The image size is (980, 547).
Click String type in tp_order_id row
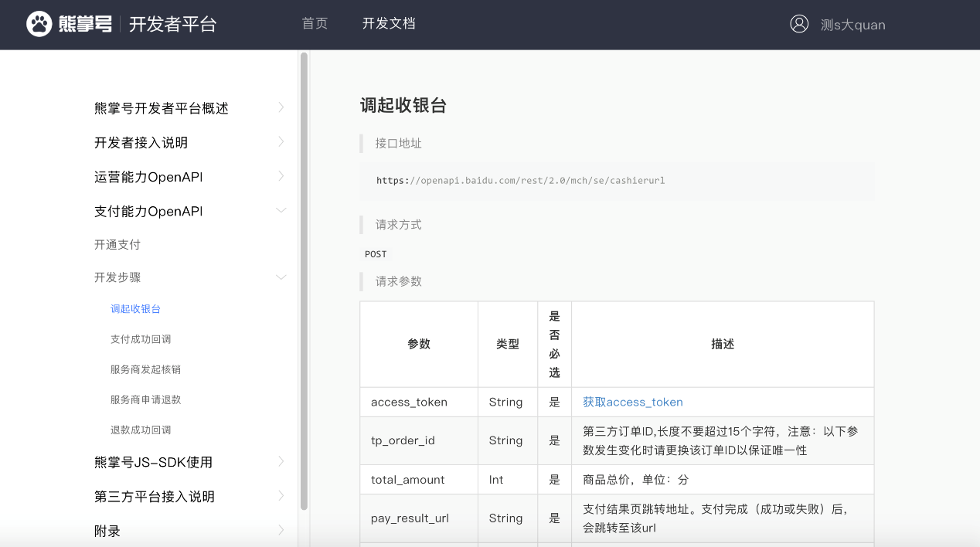click(505, 440)
